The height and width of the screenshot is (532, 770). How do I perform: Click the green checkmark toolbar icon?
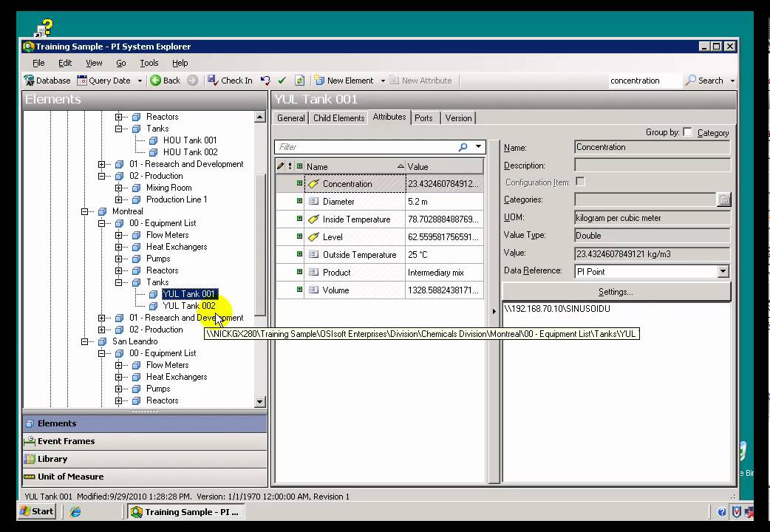tap(282, 81)
